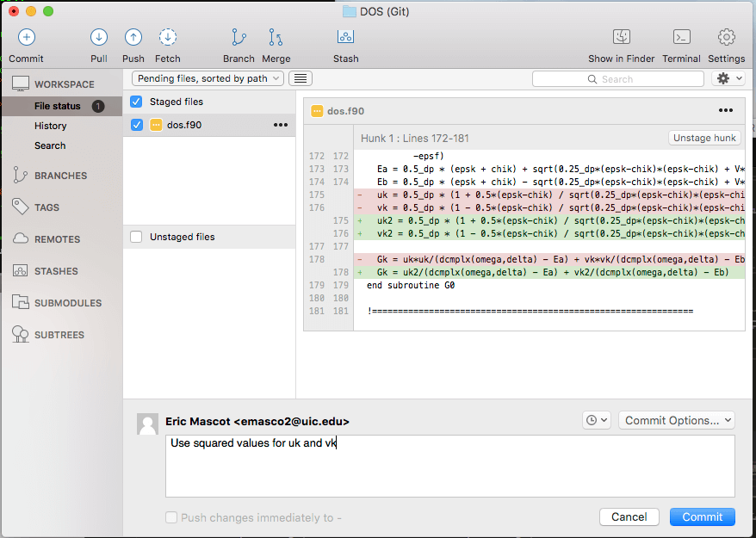Screen dimensions: 756x538
Task: Click the 'end subroutine G0' line
Action: (411, 286)
